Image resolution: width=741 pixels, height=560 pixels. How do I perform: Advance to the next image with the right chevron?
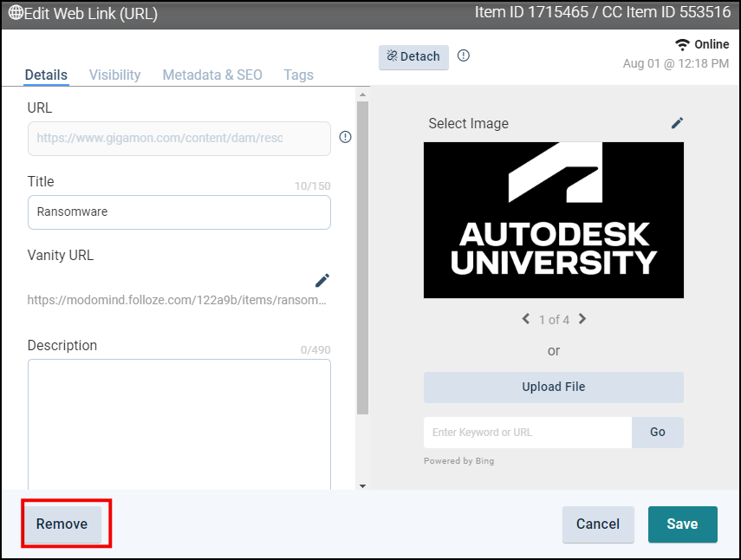tap(582, 319)
